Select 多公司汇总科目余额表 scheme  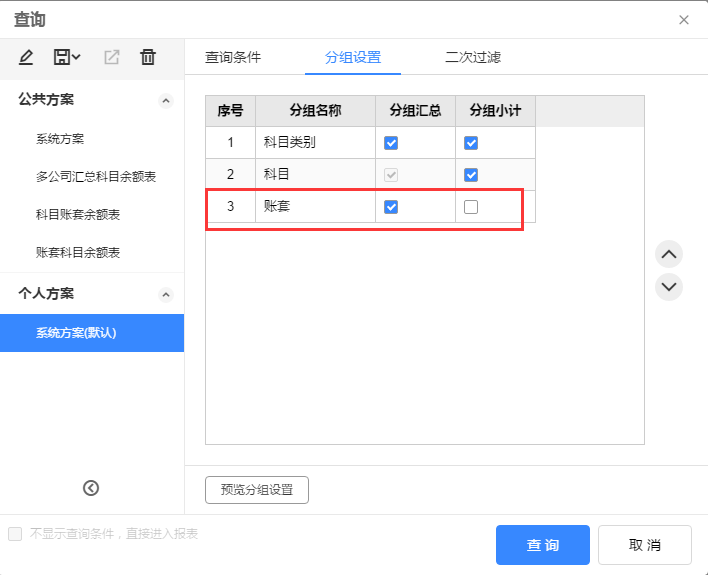tap(96, 177)
